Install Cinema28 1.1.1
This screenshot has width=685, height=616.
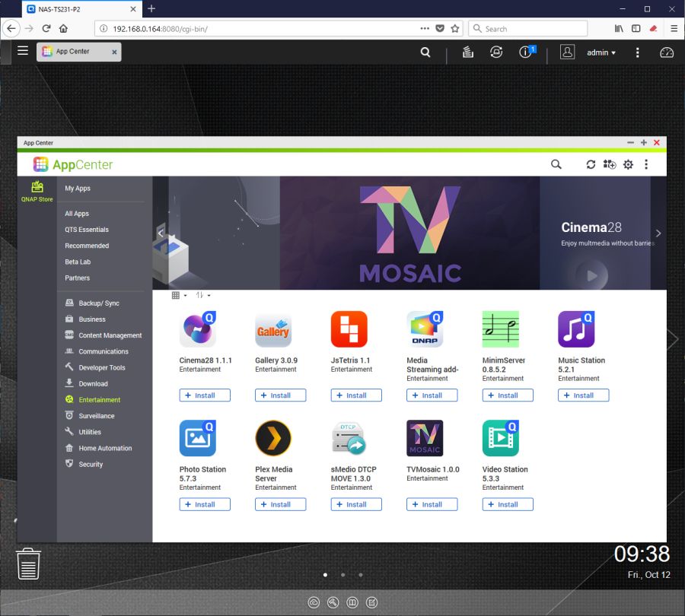(205, 395)
